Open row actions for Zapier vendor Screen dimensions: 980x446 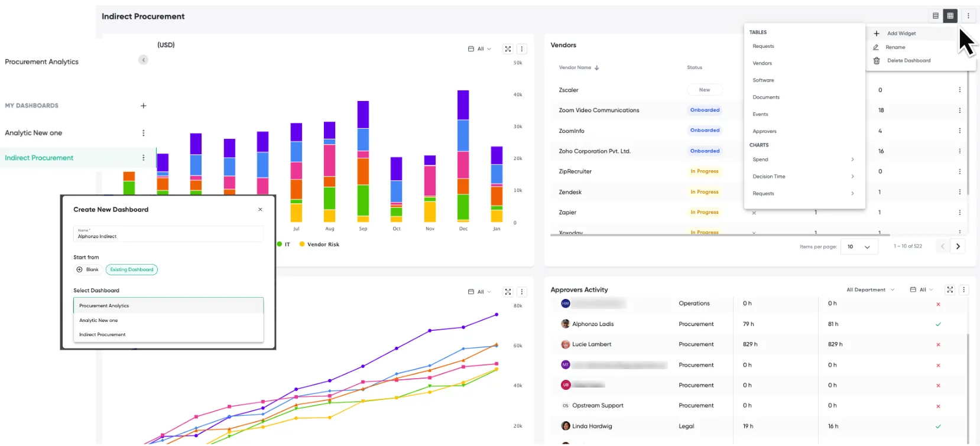click(x=959, y=212)
